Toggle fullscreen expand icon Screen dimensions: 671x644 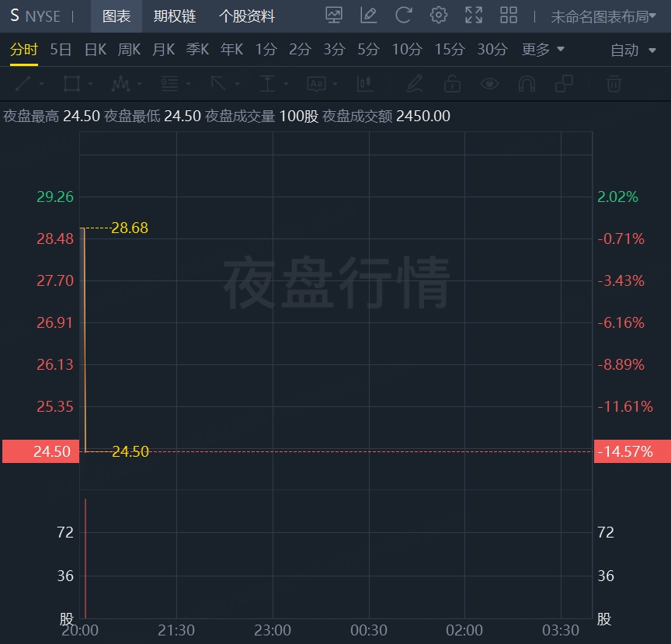pos(474,16)
